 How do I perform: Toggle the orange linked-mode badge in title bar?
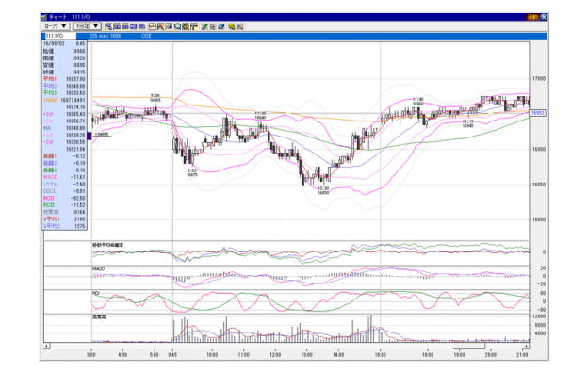point(532,17)
